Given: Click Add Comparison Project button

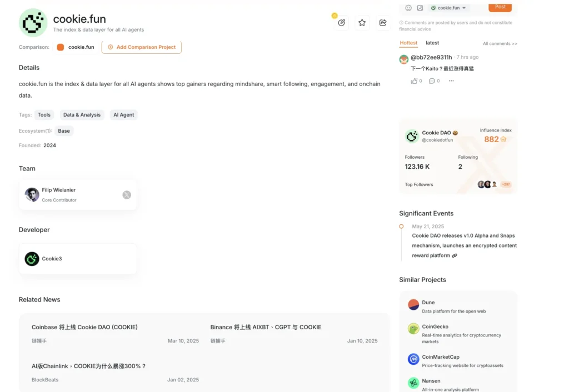Looking at the screenshot, I should pyautogui.click(x=142, y=47).
